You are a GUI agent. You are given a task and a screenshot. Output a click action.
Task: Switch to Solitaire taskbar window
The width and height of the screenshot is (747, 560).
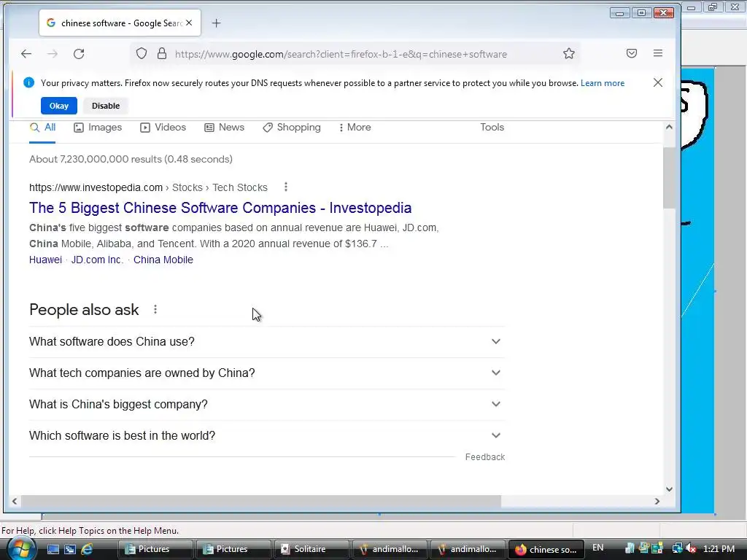[311, 550]
